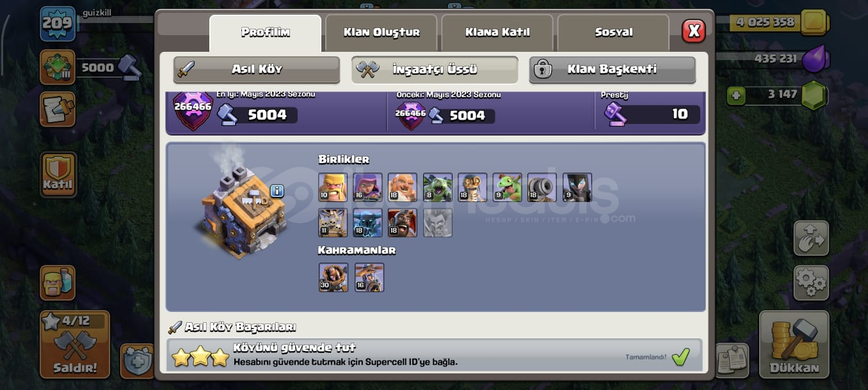Select the Battle Copter hero icon

[369, 277]
